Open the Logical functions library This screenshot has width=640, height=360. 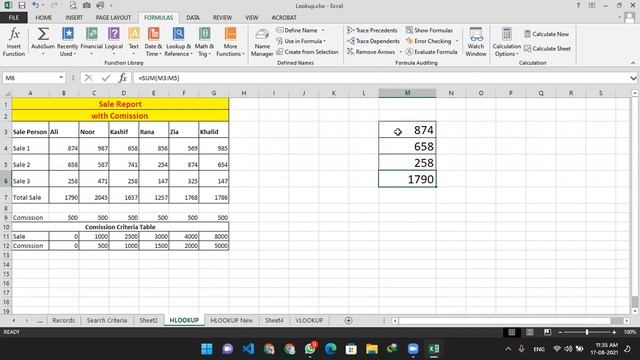114,42
